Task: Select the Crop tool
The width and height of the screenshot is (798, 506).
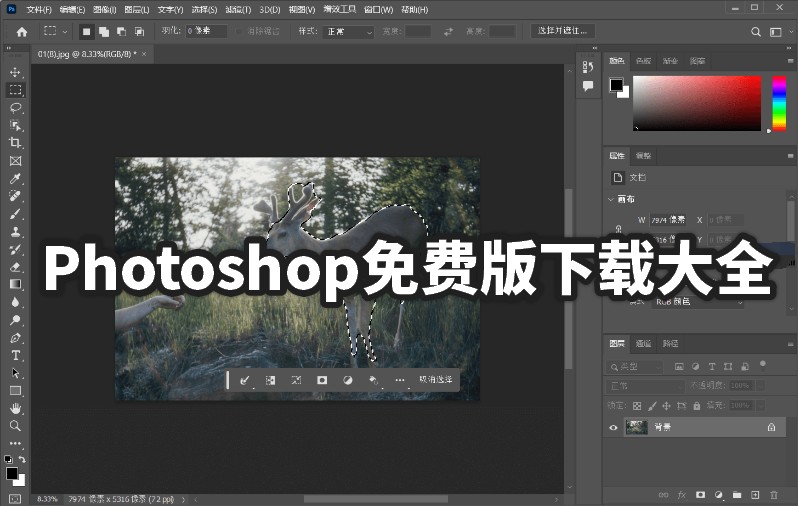Action: click(x=15, y=143)
